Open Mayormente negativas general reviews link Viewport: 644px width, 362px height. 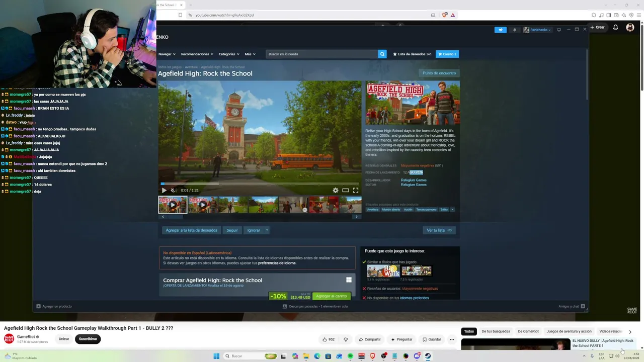click(x=417, y=165)
